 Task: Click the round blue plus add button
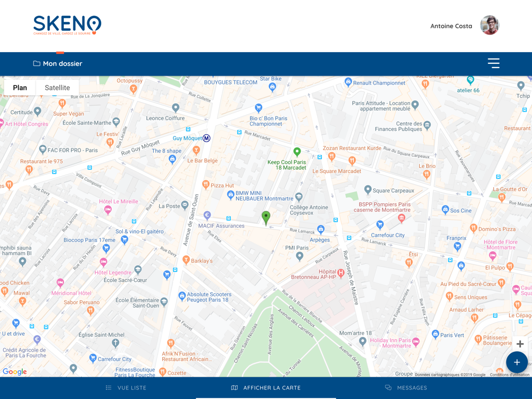tap(517, 362)
